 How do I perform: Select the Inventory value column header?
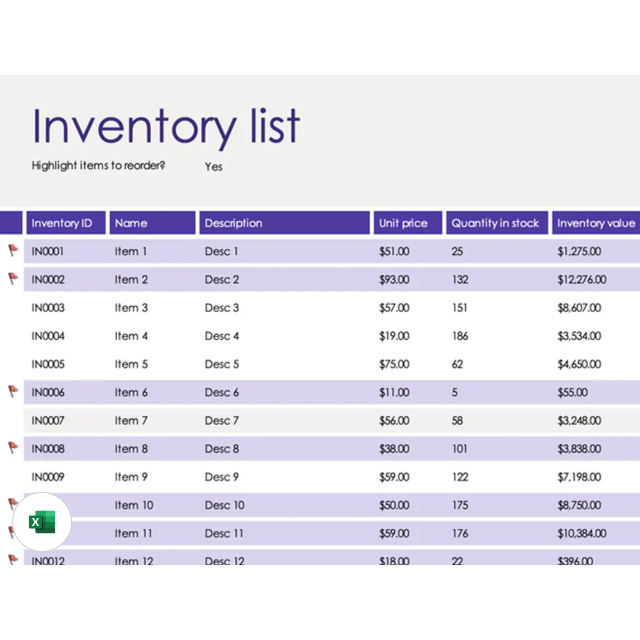tap(596, 223)
